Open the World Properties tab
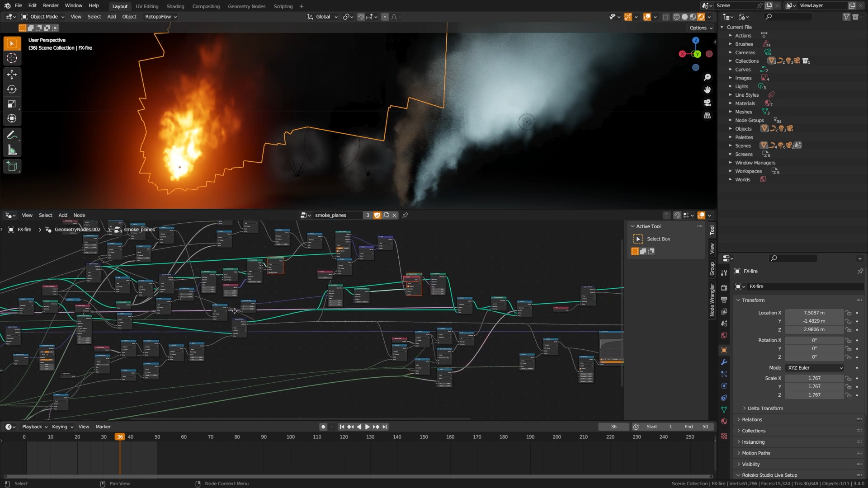868x488 pixels. [x=724, y=335]
